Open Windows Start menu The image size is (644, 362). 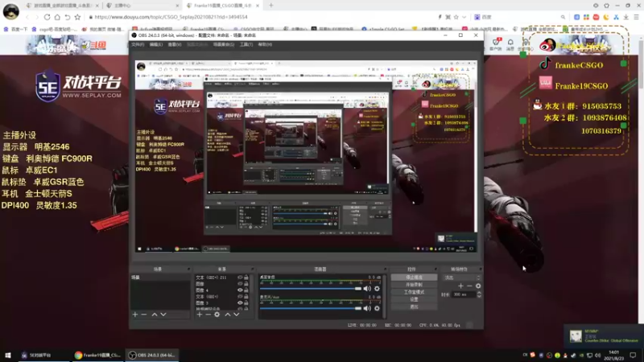pyautogui.click(x=7, y=355)
